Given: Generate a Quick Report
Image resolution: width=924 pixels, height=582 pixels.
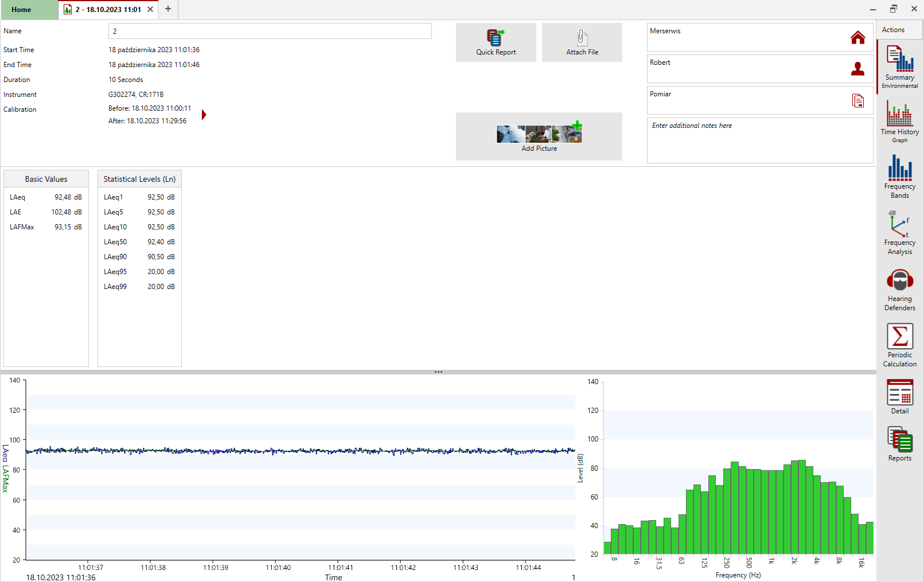Looking at the screenshot, I should 496,42.
